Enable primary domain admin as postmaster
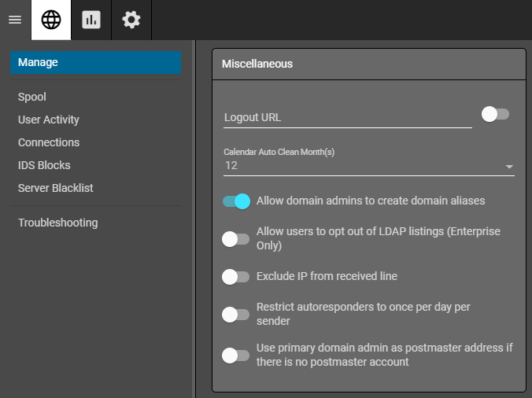The image size is (532, 398). (x=236, y=356)
